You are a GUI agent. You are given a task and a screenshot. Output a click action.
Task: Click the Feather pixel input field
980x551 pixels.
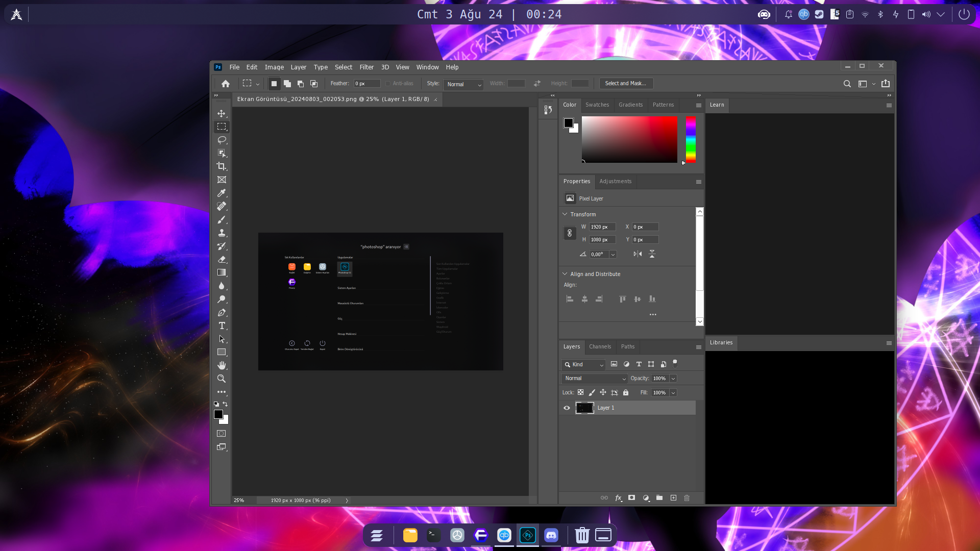tap(366, 84)
